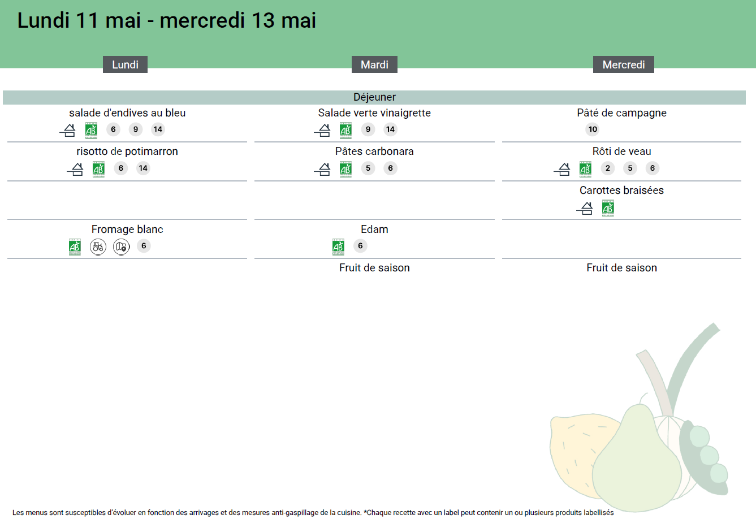Click AB organic label under Salade verte vinaigrette
Image resolution: width=756 pixels, height=532 pixels.
pos(345,131)
